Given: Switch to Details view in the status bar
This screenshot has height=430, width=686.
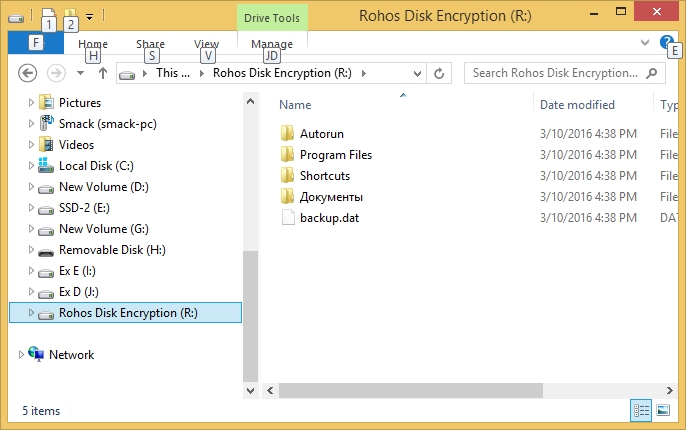Looking at the screenshot, I should [641, 410].
